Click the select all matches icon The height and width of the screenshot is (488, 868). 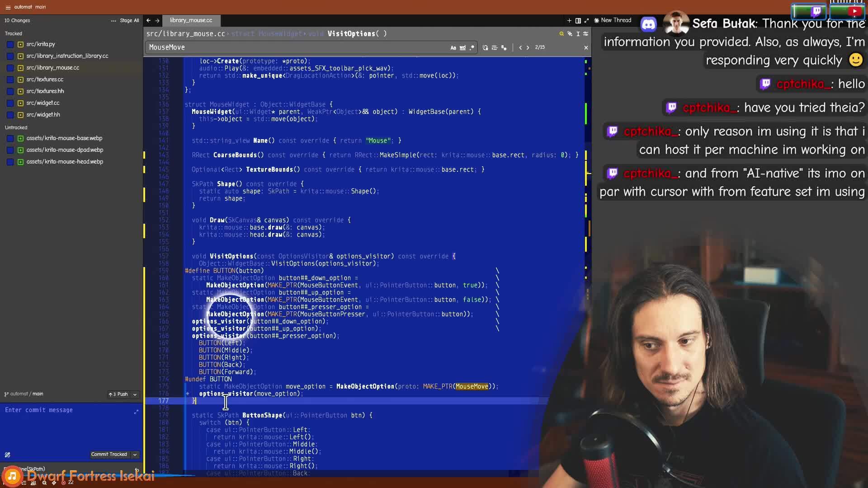tap(504, 47)
